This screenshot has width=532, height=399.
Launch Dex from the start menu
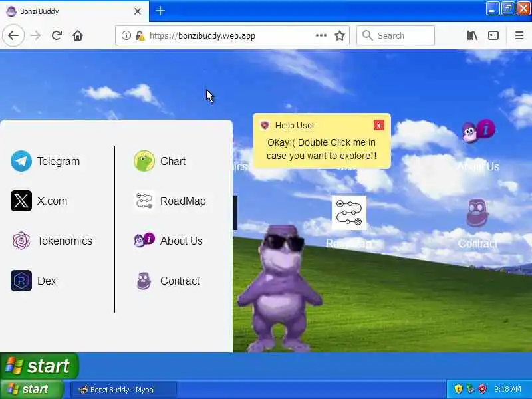33,281
